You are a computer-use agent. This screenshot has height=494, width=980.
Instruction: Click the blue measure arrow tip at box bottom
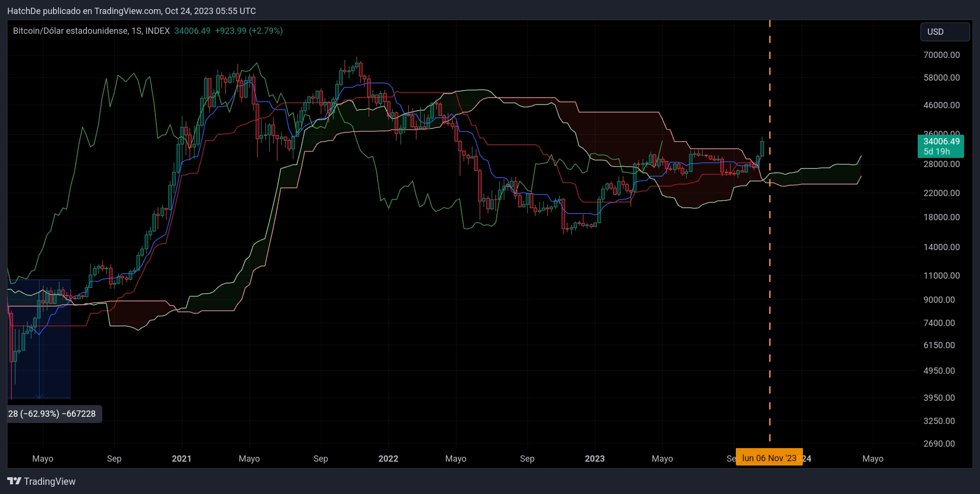pos(40,396)
